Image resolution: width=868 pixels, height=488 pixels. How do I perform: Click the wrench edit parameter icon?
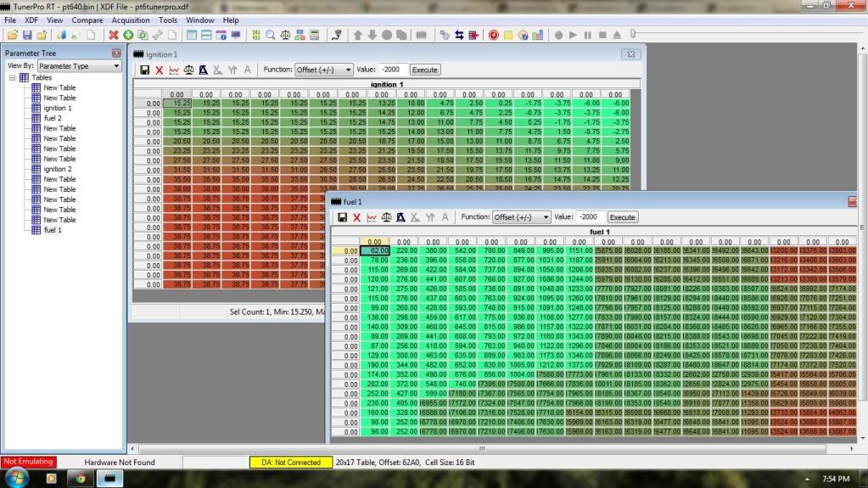[x=157, y=35]
